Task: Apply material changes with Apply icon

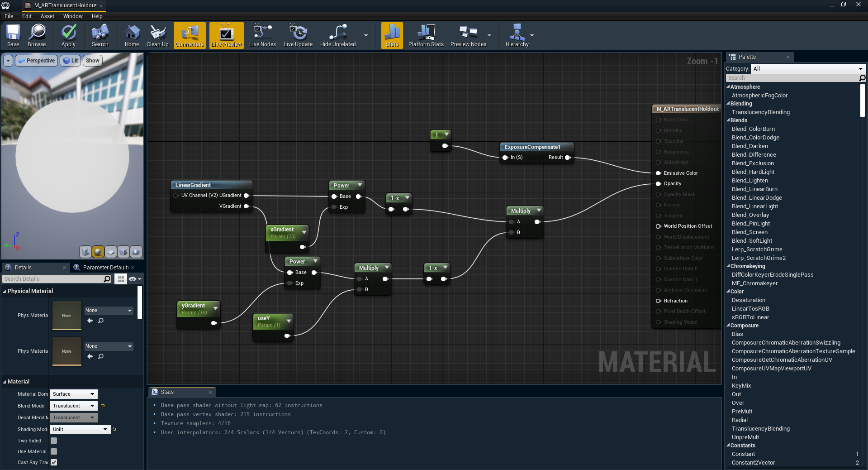Action: (68, 35)
